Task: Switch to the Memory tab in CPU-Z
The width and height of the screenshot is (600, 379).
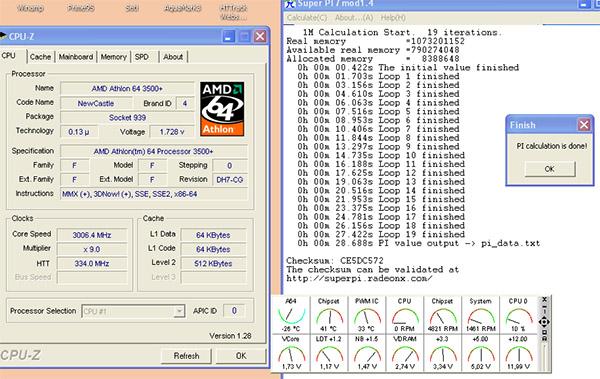Action: click(x=114, y=57)
